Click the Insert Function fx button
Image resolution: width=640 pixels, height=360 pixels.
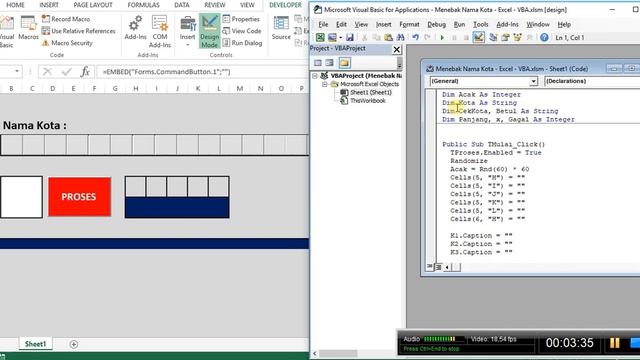click(85, 72)
